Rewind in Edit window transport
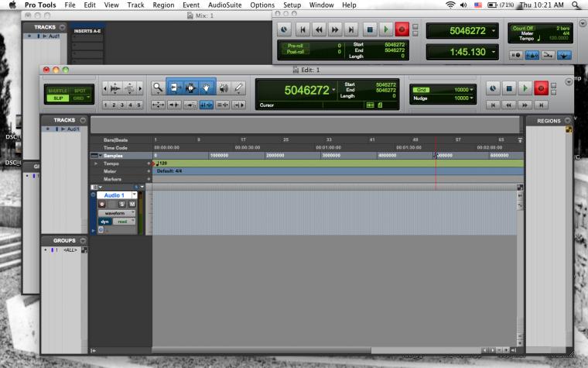Screen dimensions: 588x368 [509, 105]
